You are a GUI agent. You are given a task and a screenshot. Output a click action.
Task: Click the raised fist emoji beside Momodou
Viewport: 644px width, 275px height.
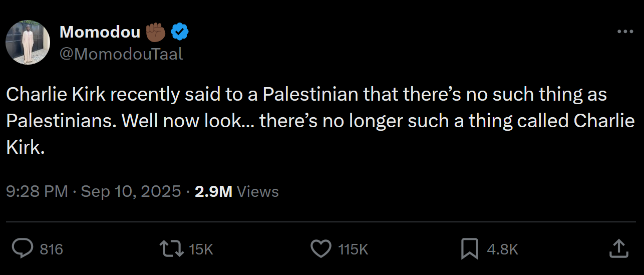(156, 32)
